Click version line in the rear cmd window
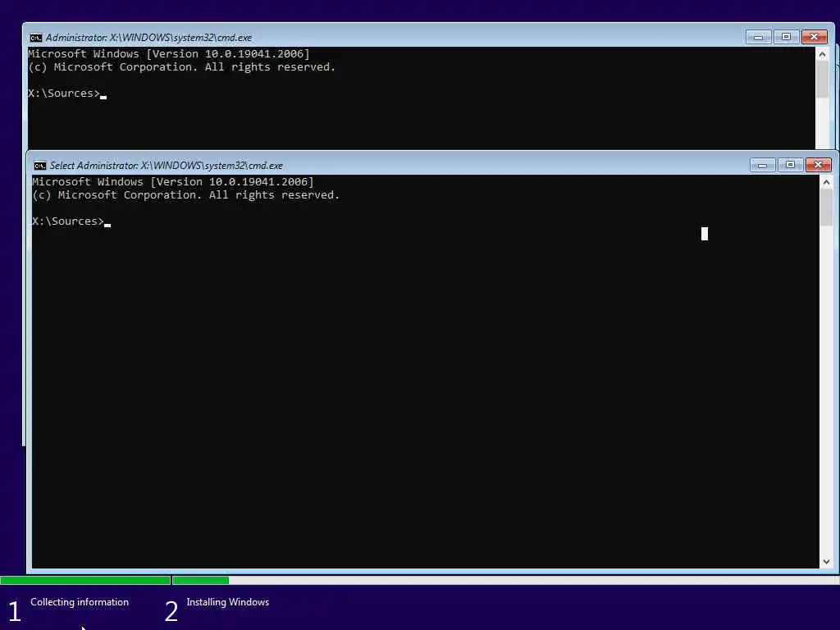This screenshot has height=630, width=840. pyautogui.click(x=169, y=54)
